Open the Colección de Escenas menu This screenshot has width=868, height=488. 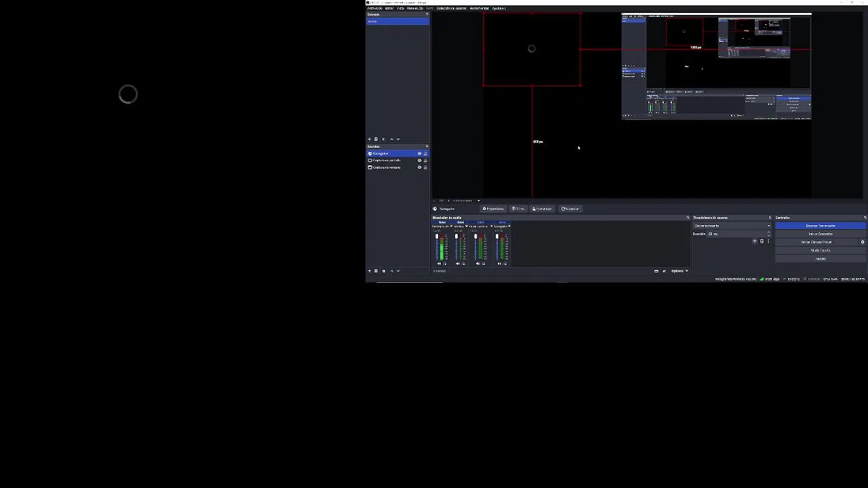(451, 8)
